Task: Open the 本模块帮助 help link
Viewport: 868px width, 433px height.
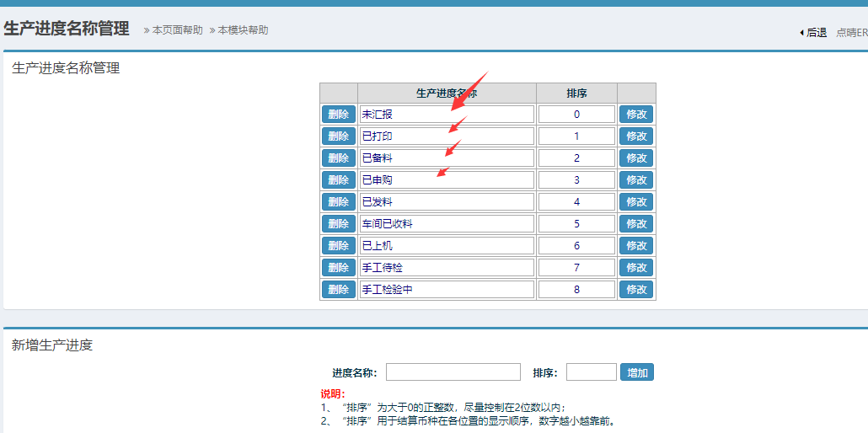Action: 243,30
